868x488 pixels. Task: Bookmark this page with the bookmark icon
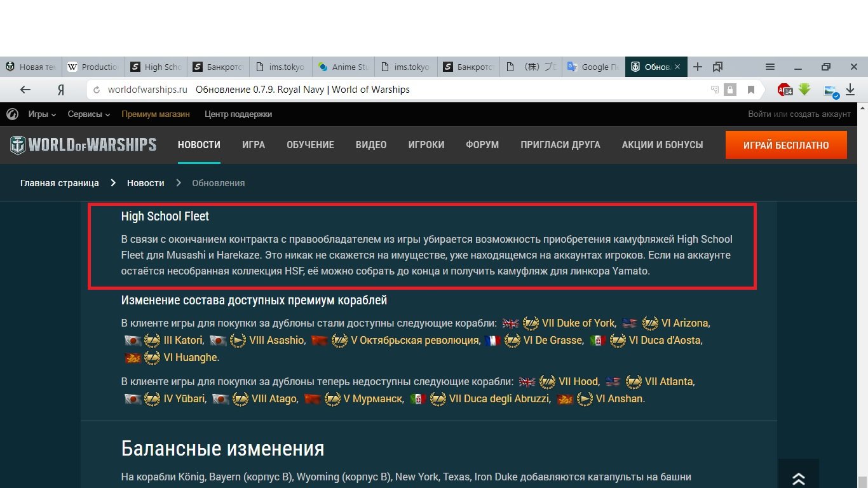click(x=750, y=90)
